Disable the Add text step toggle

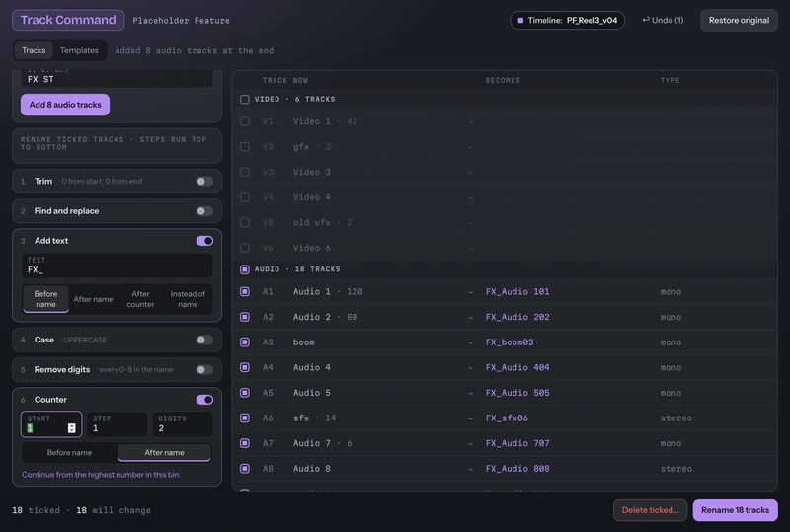click(204, 241)
